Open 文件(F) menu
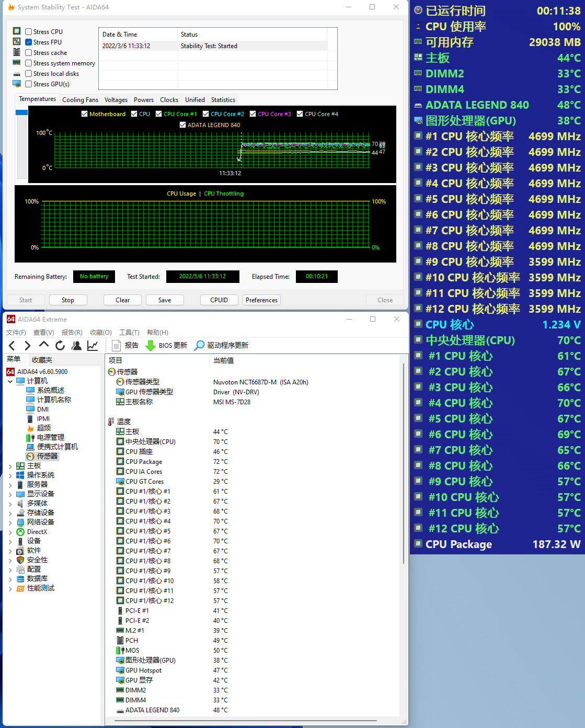 point(16,333)
